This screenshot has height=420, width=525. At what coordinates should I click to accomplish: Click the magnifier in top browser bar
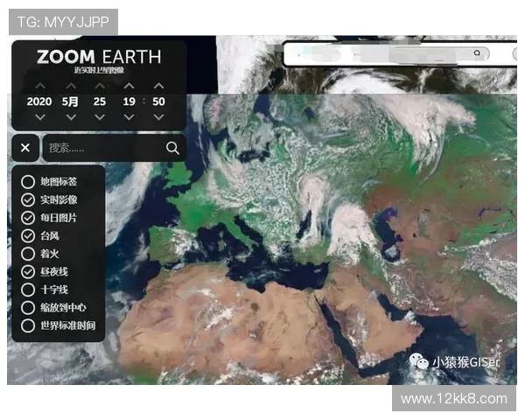click(x=477, y=53)
